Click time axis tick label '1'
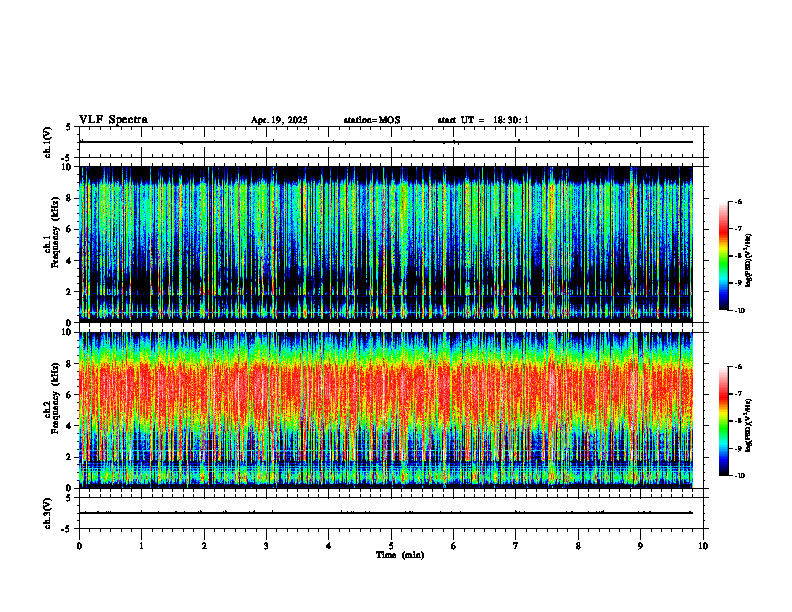The height and width of the screenshot is (612, 792). click(x=141, y=546)
